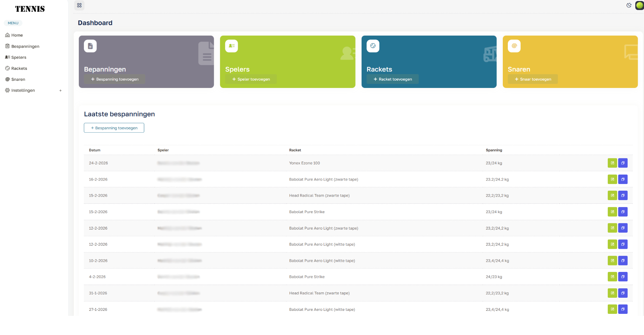Open Bespanningen in the sidebar

pyautogui.click(x=25, y=46)
